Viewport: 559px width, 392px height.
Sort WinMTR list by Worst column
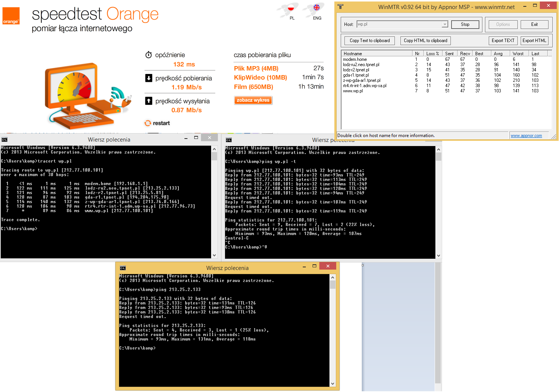(520, 54)
